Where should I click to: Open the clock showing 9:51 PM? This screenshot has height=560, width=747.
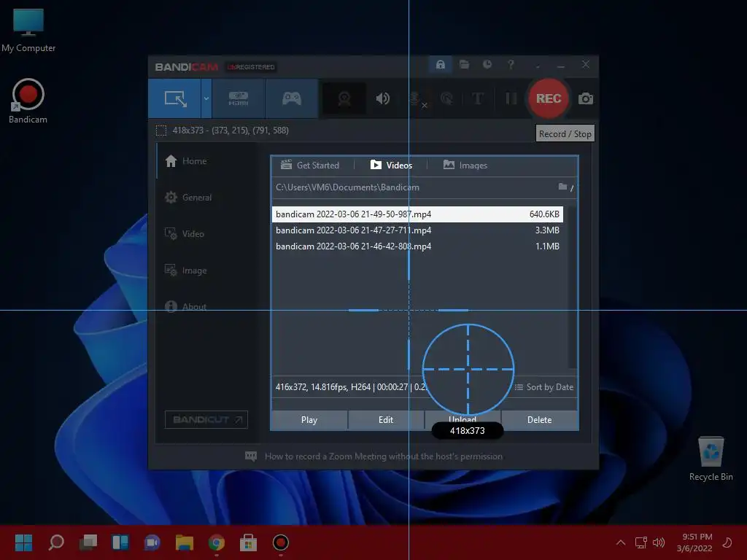click(694, 542)
